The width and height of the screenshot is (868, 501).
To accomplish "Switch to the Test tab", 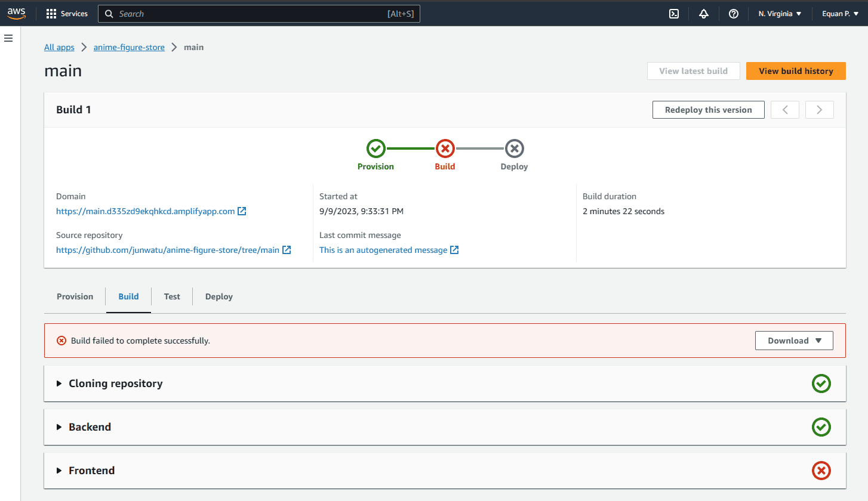I will 172,296.
